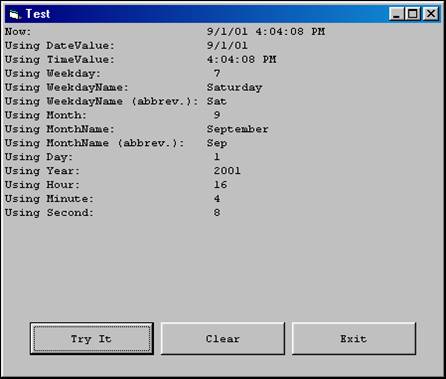Click the Day value 1
The width and height of the screenshot is (446, 379).
click(x=217, y=157)
